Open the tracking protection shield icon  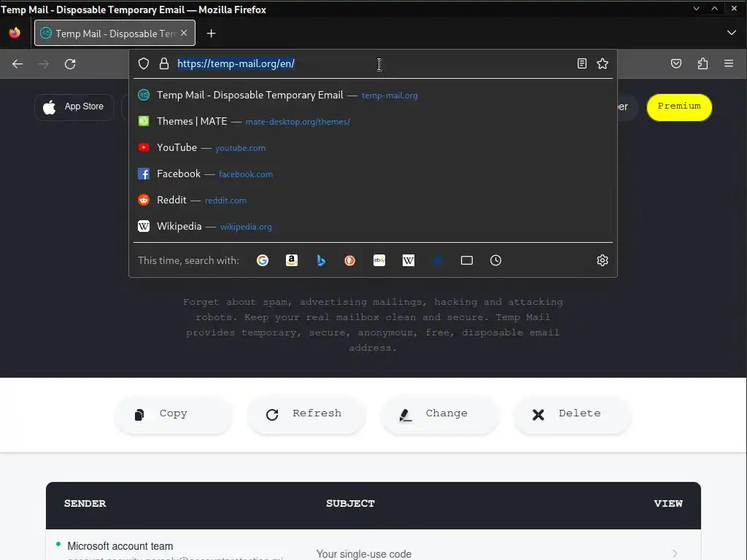coord(144,64)
